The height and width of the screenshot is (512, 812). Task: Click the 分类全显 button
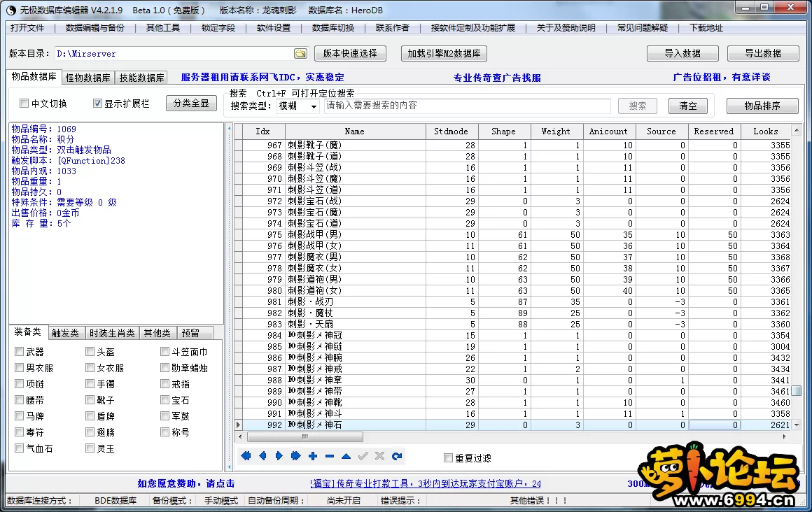point(191,103)
